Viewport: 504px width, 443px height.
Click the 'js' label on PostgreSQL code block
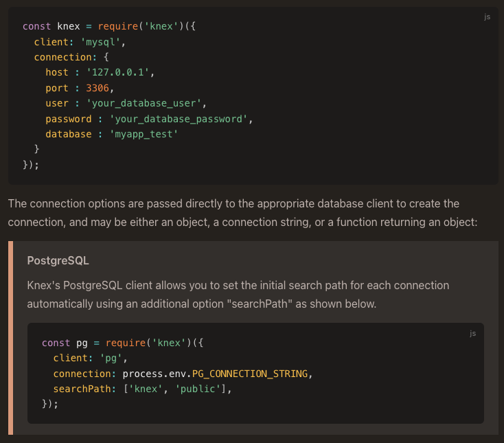point(472,333)
